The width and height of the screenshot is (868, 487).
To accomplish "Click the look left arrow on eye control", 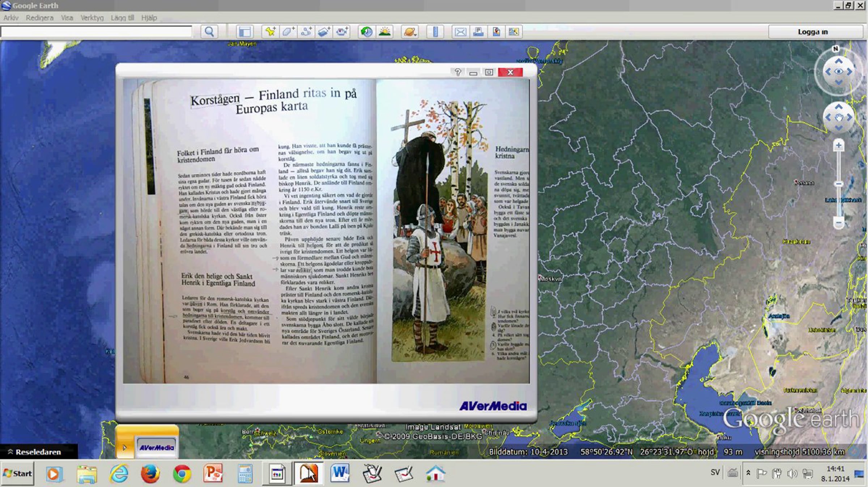I will tap(828, 72).
